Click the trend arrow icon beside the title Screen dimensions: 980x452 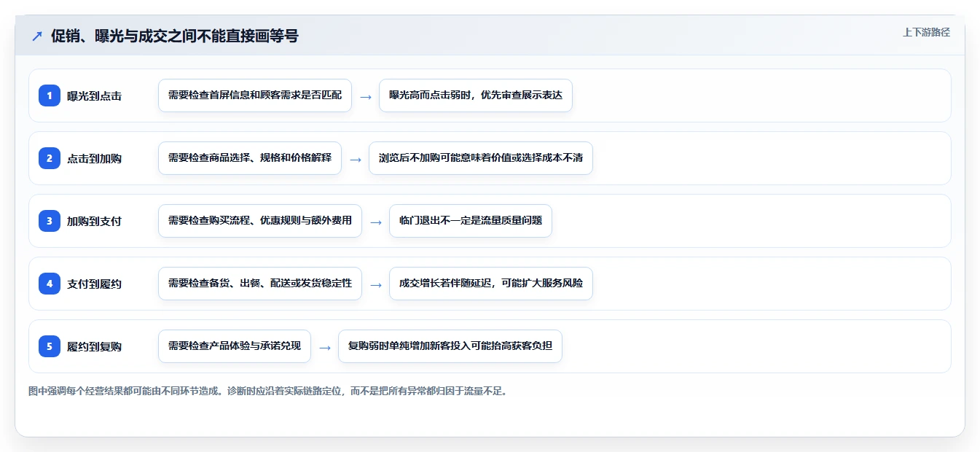coord(37,36)
